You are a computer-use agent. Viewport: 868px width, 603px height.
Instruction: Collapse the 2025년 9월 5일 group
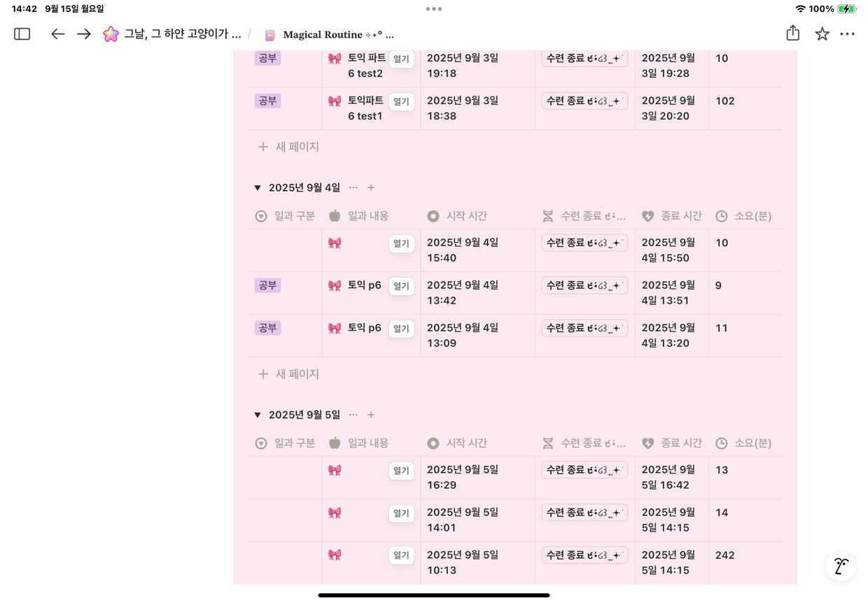(x=258, y=415)
